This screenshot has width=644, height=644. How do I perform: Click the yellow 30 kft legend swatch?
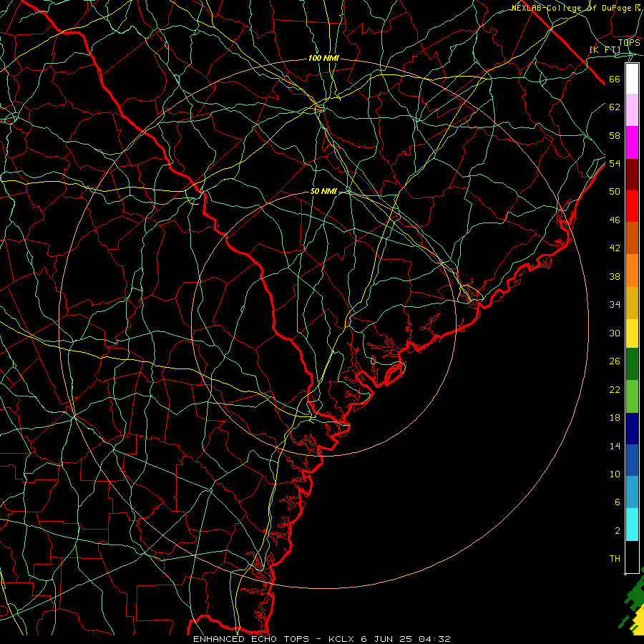point(632,333)
